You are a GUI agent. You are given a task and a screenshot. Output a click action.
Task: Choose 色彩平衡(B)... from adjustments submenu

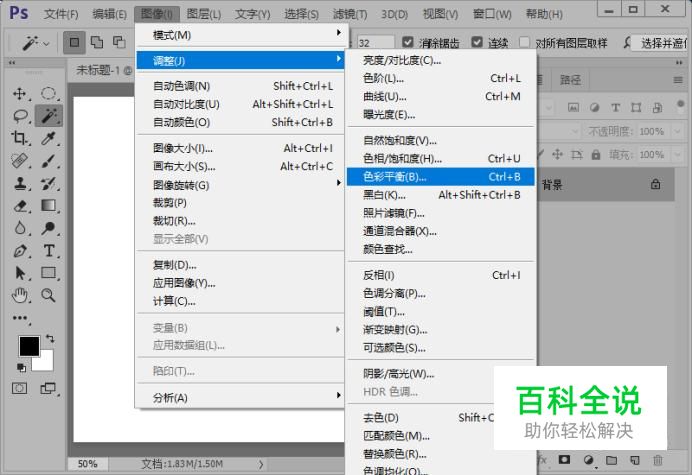point(440,177)
